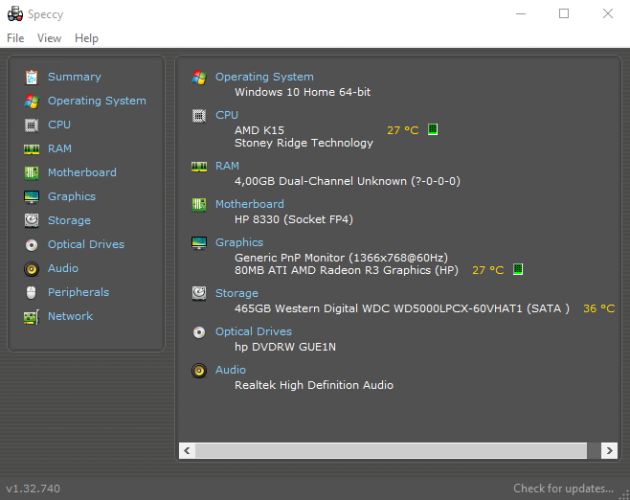Click the Motherboard heading link in summary
This screenshot has width=630, height=500.
pyautogui.click(x=250, y=204)
